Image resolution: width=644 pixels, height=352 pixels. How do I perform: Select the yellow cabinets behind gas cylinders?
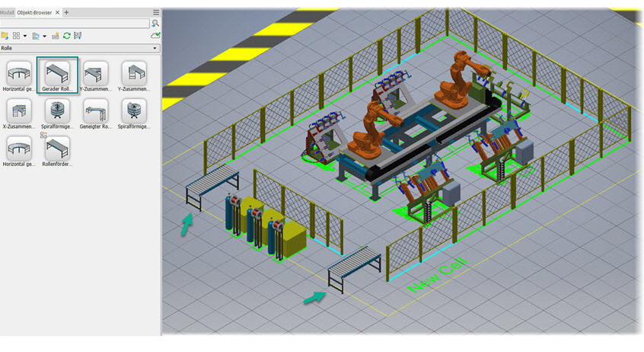(x=274, y=226)
